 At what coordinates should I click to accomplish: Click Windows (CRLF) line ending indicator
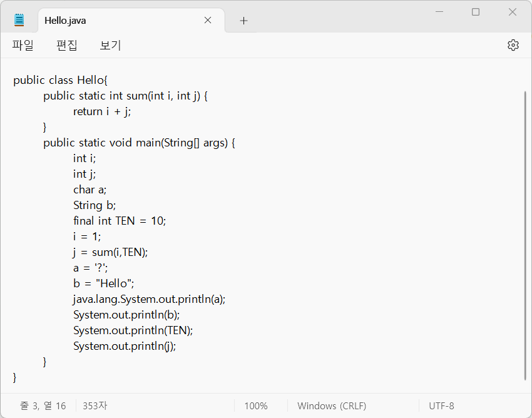(x=332, y=405)
